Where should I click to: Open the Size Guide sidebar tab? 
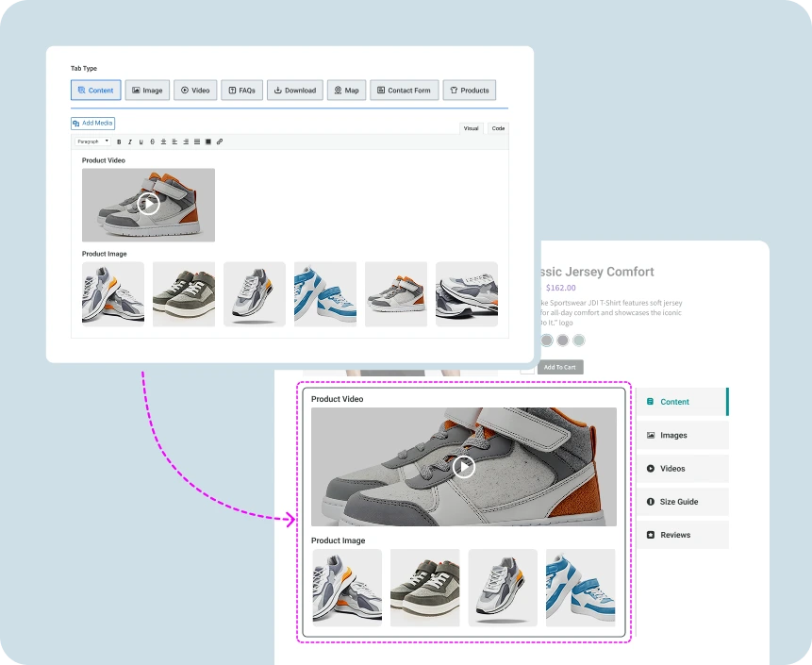tap(679, 502)
